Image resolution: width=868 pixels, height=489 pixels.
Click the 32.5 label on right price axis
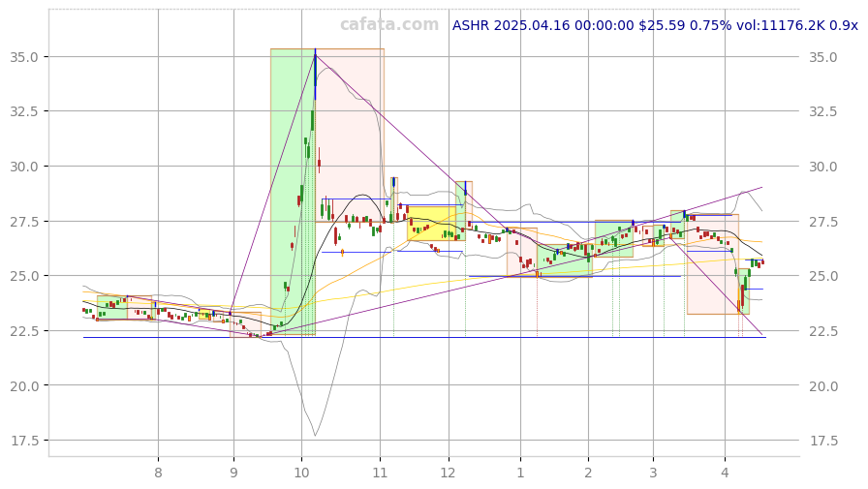tap(823, 111)
